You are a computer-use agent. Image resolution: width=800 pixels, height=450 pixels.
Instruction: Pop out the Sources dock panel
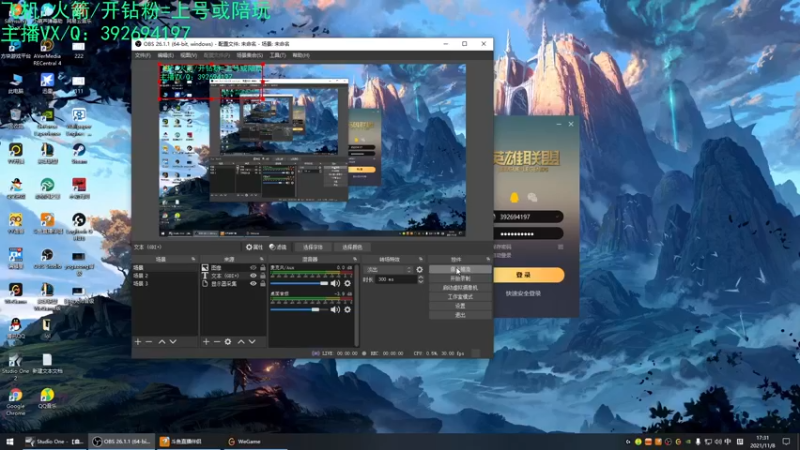pyautogui.click(x=262, y=259)
